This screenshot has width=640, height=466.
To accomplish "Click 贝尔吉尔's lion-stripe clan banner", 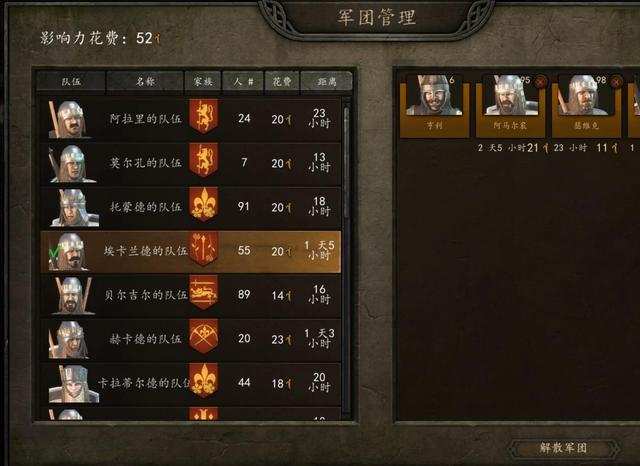I will click(x=203, y=292).
